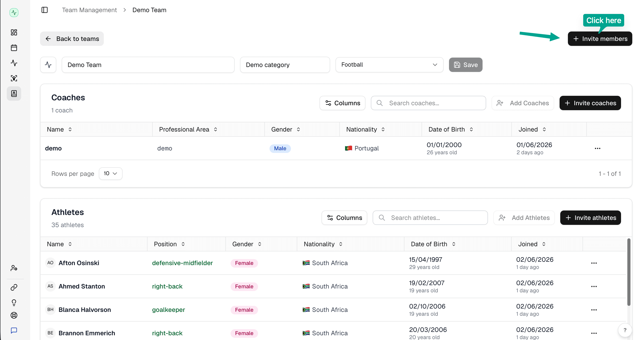Open row actions for coach demo
Viewport: 644px width, 340px height.
(597, 149)
